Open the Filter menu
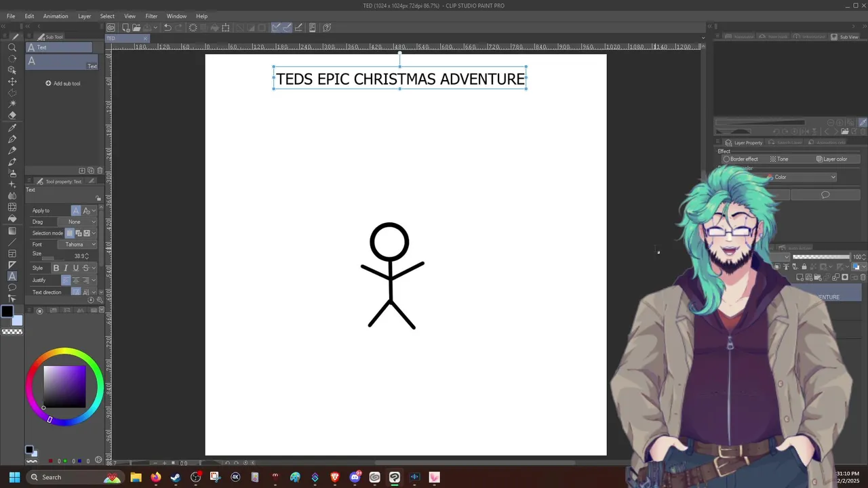Viewport: 868px width, 488px height. (151, 16)
